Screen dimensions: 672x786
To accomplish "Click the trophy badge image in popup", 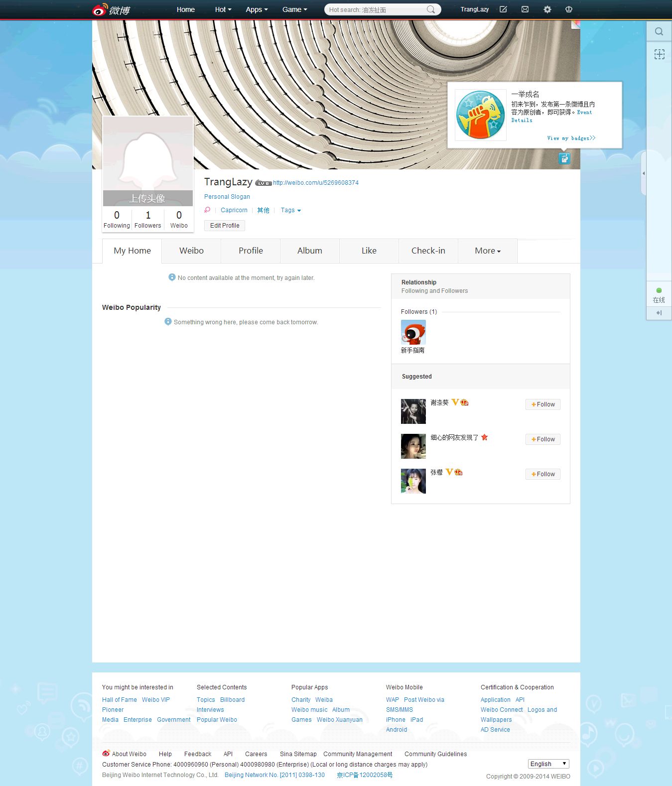I will tap(481, 115).
